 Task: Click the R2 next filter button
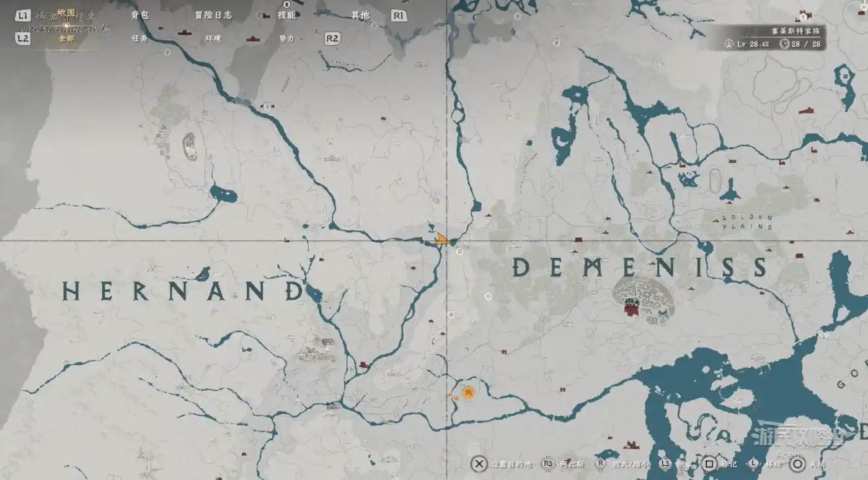pyautogui.click(x=333, y=38)
